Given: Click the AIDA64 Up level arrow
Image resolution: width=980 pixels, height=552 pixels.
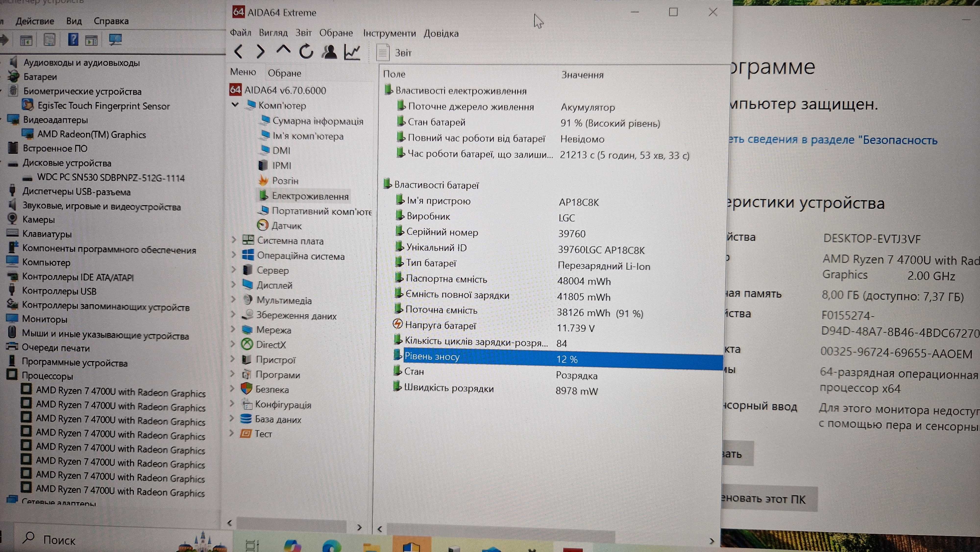Looking at the screenshot, I should point(283,50).
